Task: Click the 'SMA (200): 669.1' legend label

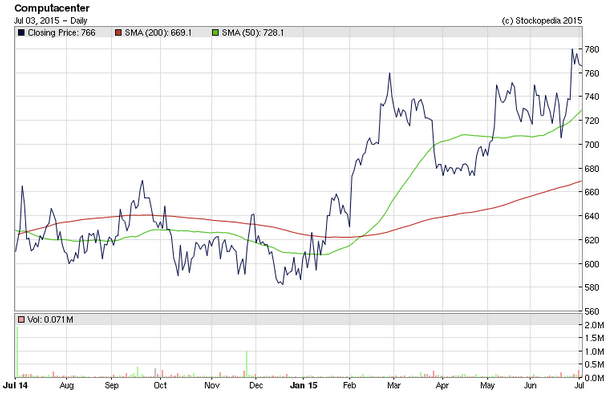Action: tap(158, 33)
